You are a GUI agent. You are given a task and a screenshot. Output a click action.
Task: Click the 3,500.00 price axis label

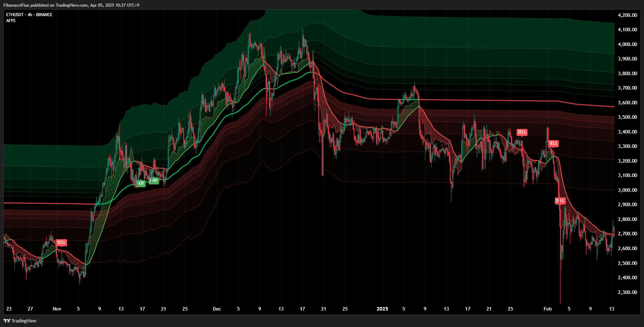tap(628, 117)
